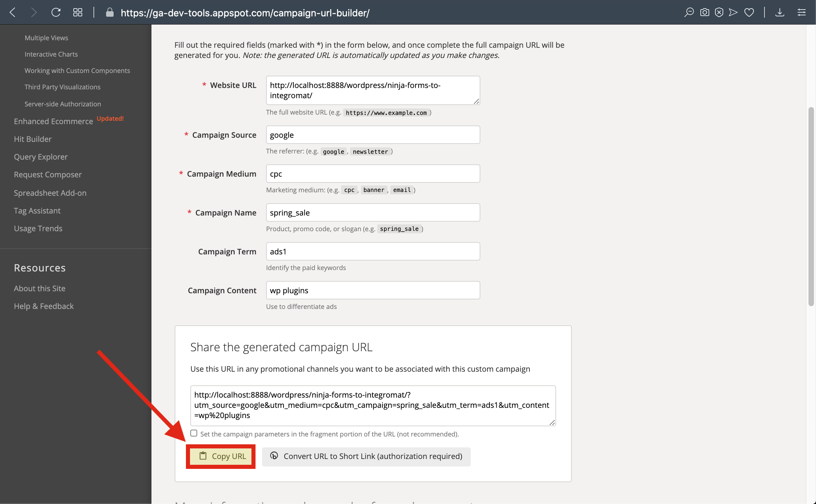The width and height of the screenshot is (816, 504).
Task: Click the Campaign Source input field
Action: pos(373,135)
